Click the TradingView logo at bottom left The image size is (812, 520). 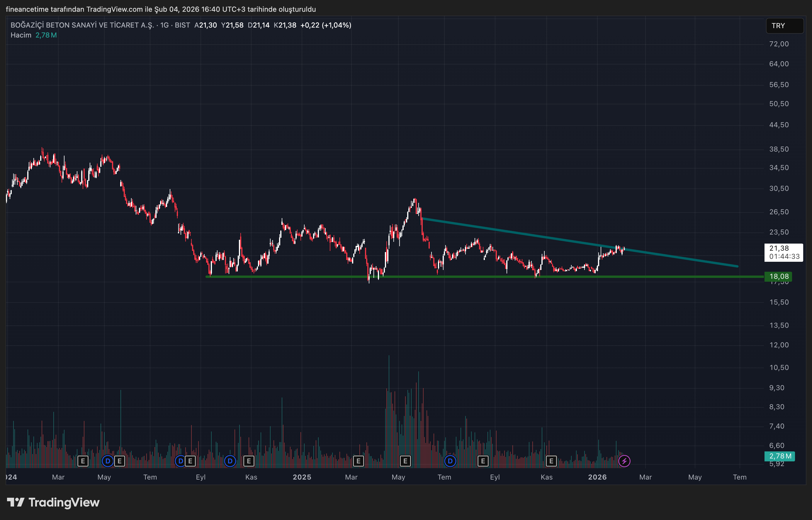coord(53,502)
